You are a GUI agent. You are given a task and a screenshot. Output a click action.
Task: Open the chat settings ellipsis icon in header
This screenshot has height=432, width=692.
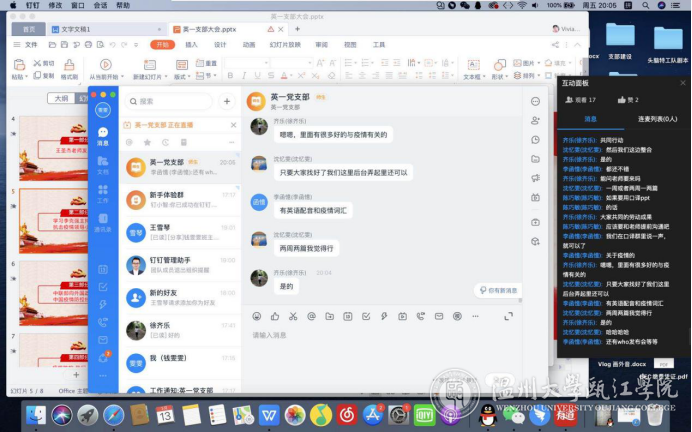coord(535,101)
